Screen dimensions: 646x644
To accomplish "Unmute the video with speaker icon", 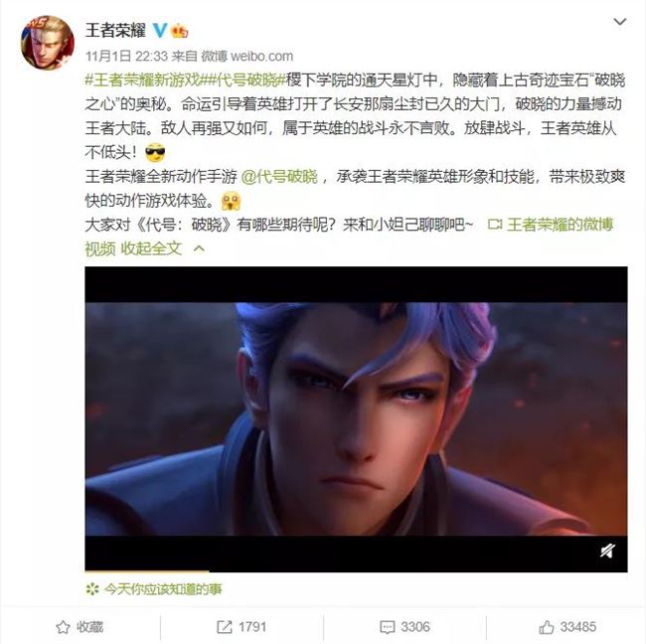I will (607, 551).
